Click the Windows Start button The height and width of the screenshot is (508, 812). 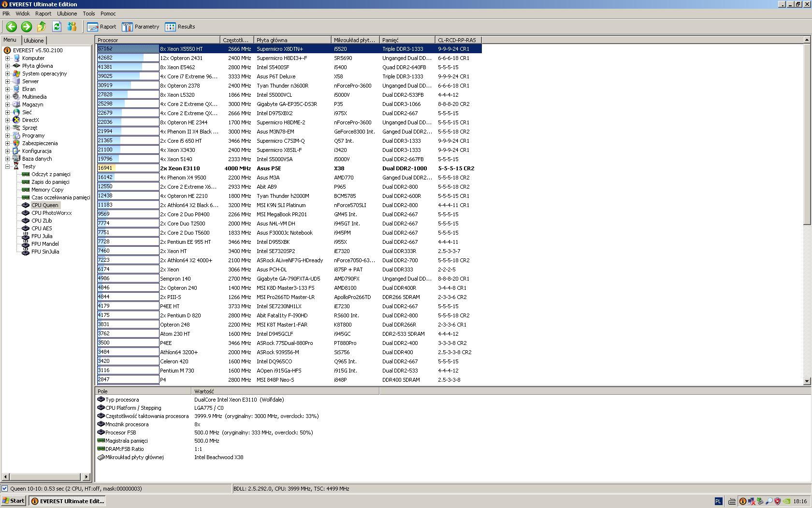(x=14, y=501)
